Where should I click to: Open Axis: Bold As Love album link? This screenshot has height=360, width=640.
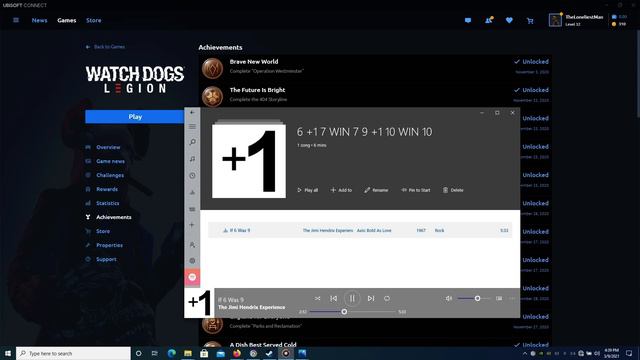pos(374,230)
